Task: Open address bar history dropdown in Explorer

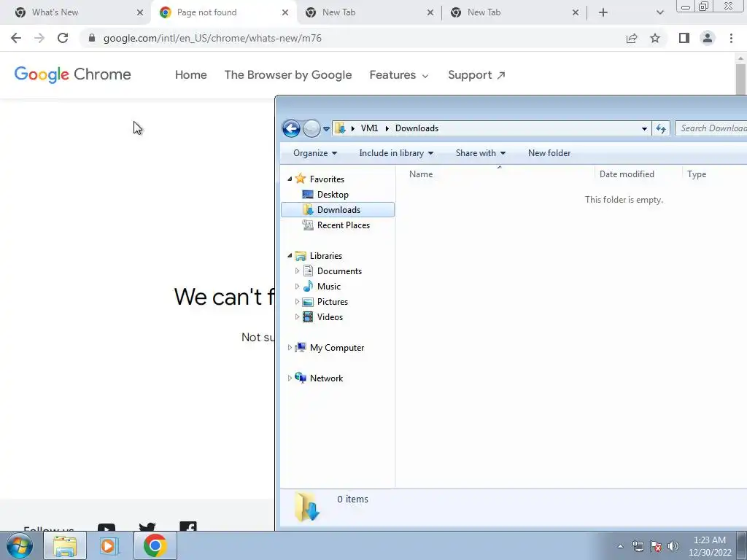Action: (644, 128)
